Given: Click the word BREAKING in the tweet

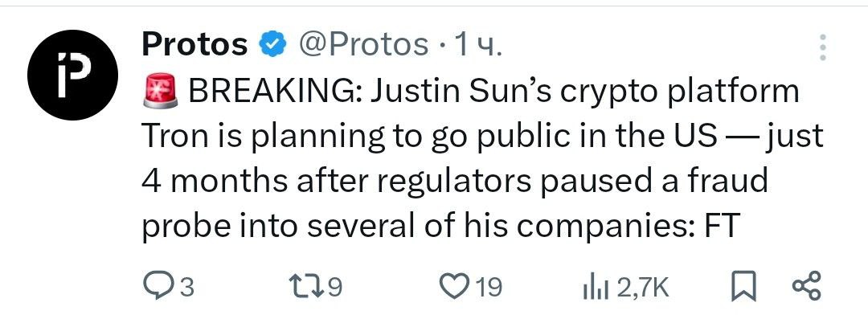Looking at the screenshot, I should point(275,92).
